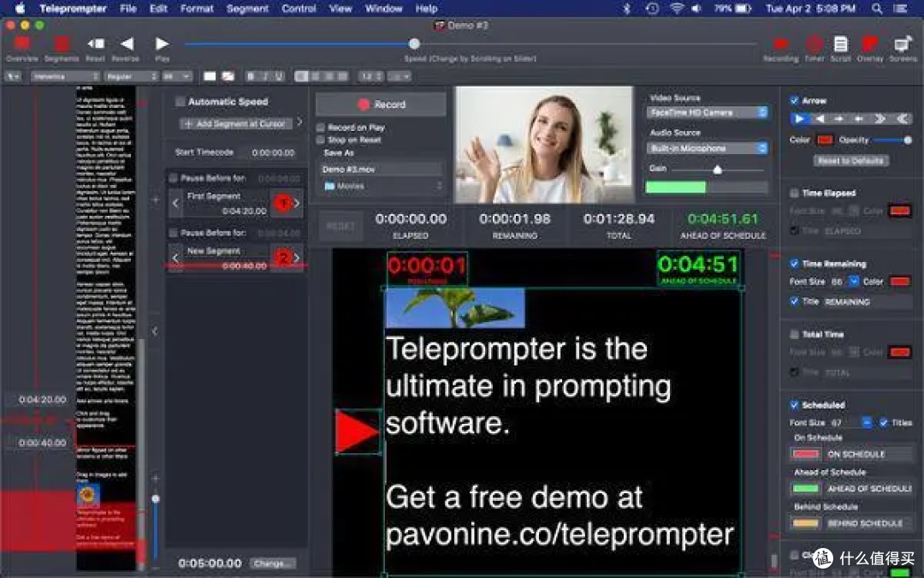The height and width of the screenshot is (578, 924).
Task: Click the Reverse playback button
Action: pyautogui.click(x=127, y=45)
